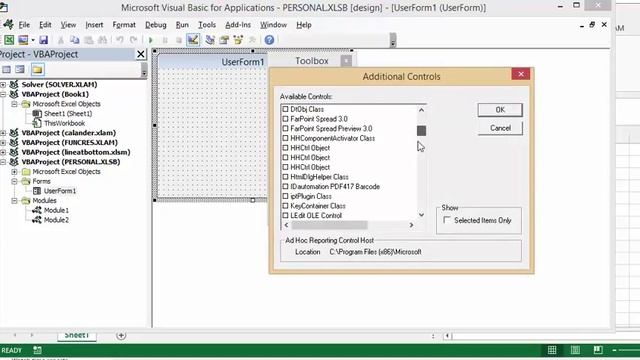
Task: Click the Insert UserForm toolbar icon
Action: (23, 40)
